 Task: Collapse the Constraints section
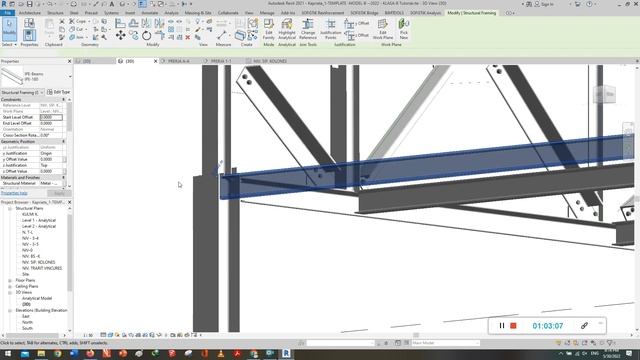click(63, 100)
